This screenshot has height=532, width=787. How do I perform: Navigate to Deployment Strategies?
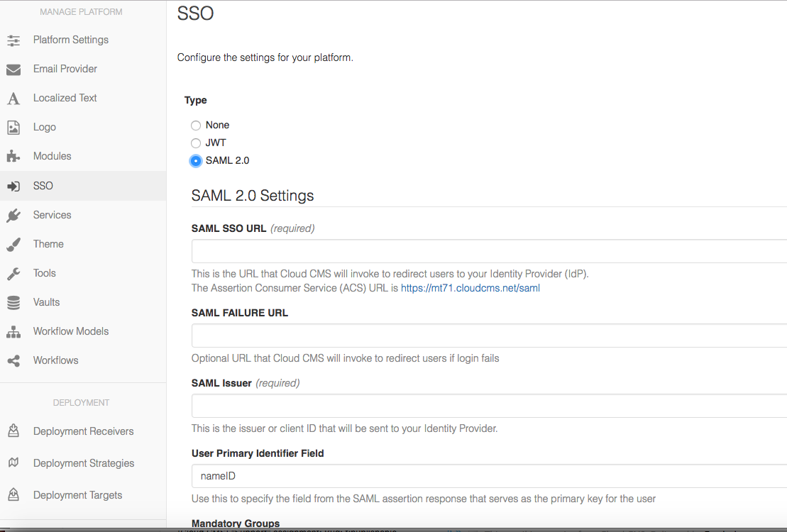pos(83,462)
